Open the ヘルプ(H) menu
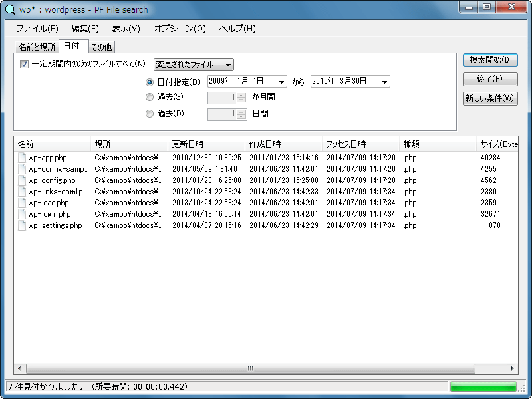This screenshot has width=532, height=399. point(237,29)
